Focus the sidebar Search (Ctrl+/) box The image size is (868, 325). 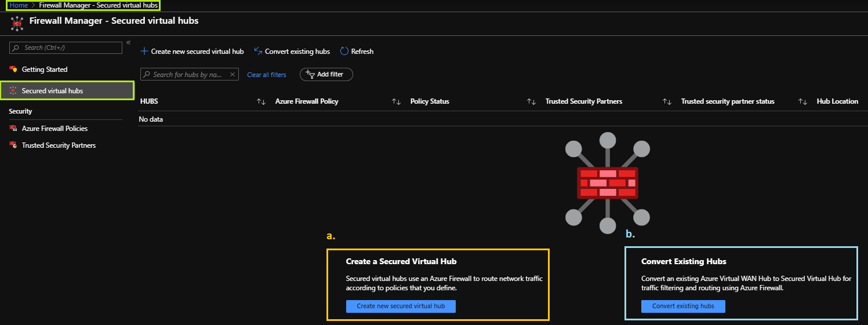66,48
